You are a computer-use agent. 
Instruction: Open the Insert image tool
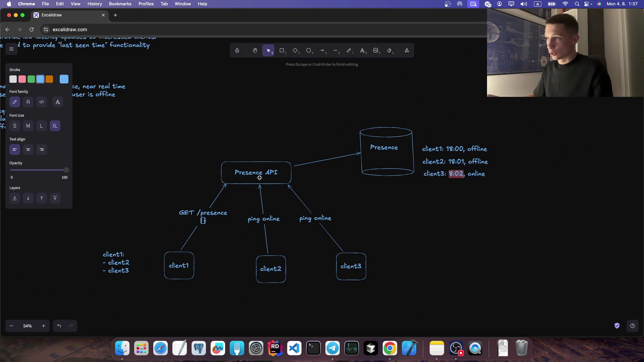point(376,50)
